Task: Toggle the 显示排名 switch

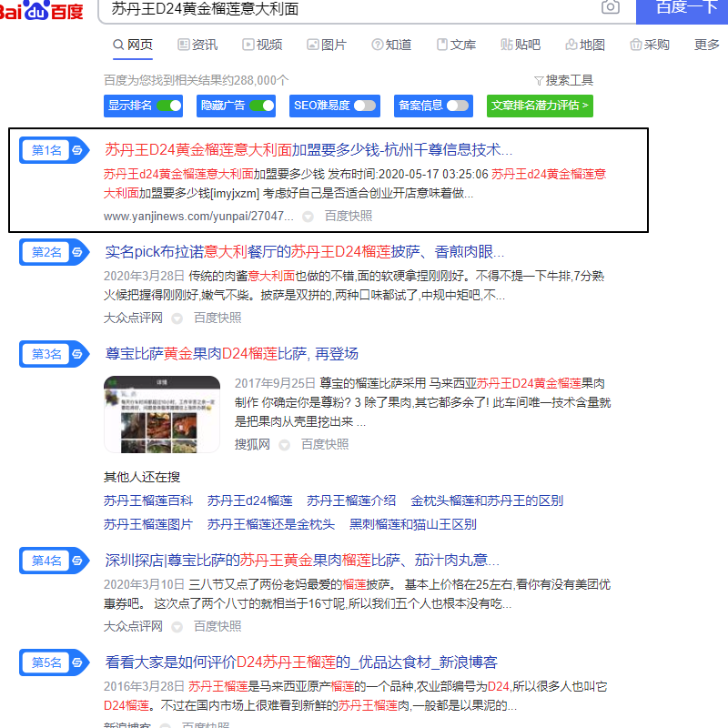Action: point(169,106)
